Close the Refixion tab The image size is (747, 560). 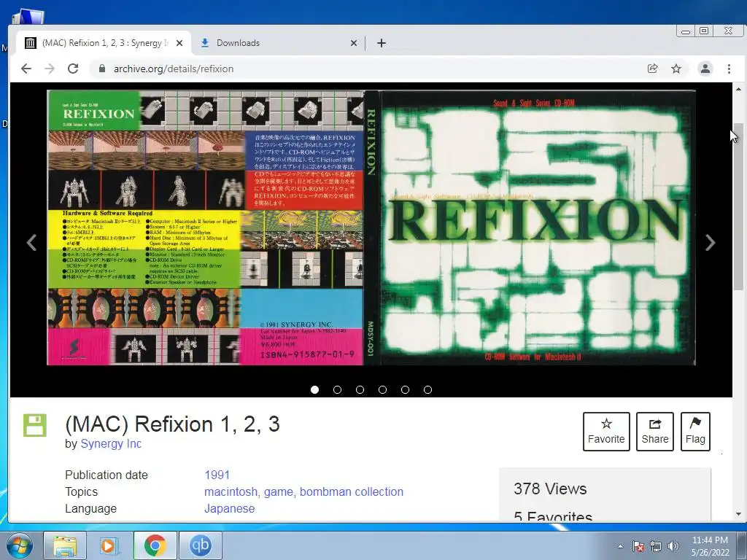coord(179,43)
